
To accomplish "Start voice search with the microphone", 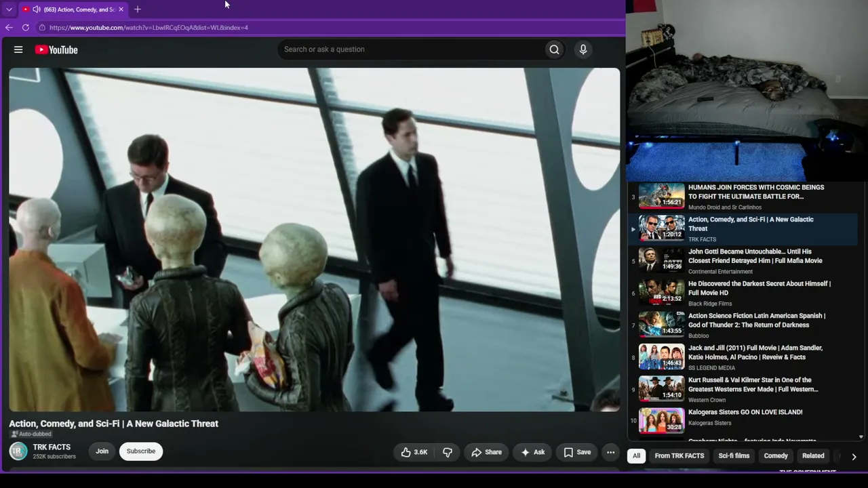I will pos(583,49).
